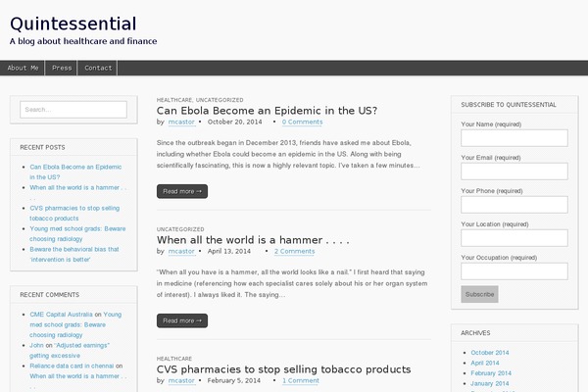Open February 2014 archive
588x392 pixels.
491,373
